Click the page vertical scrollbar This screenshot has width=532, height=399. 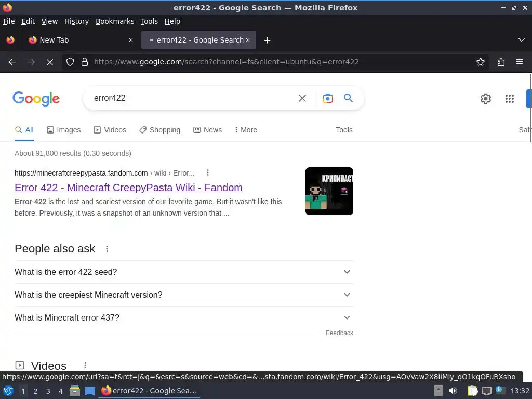click(x=530, y=109)
